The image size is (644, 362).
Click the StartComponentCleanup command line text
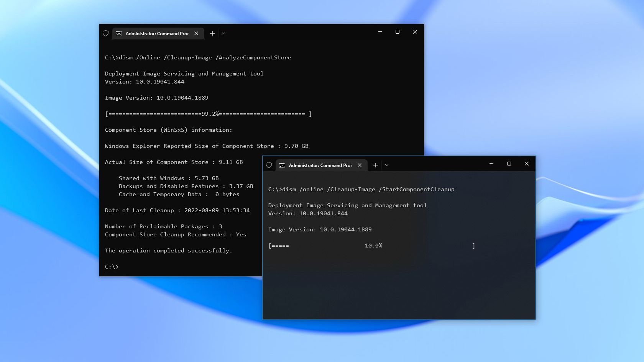point(361,189)
